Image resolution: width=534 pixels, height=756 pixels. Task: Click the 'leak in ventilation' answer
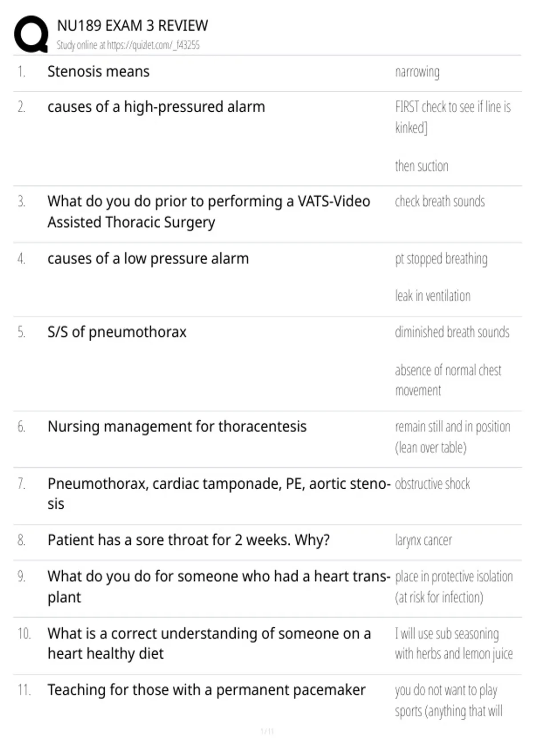pyautogui.click(x=433, y=296)
